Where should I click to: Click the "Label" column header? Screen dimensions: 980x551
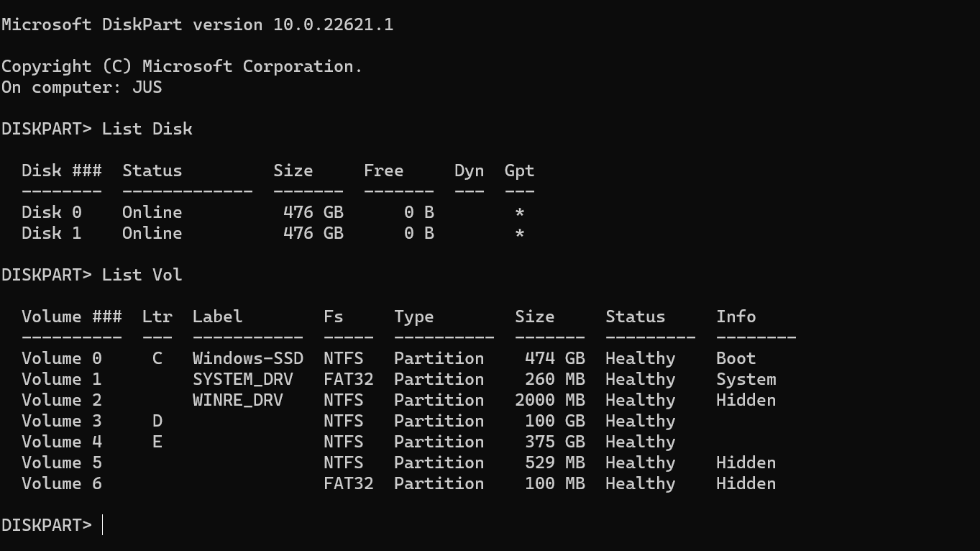point(217,317)
